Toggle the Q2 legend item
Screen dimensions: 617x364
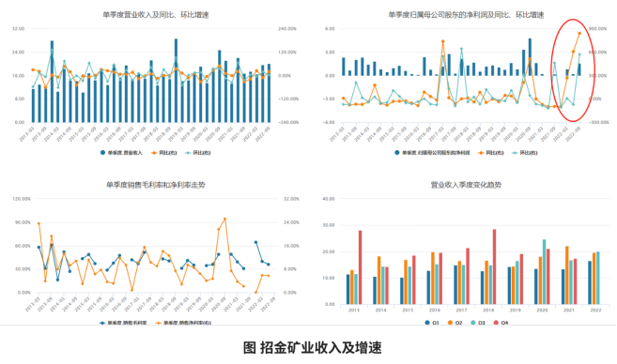[455, 323]
